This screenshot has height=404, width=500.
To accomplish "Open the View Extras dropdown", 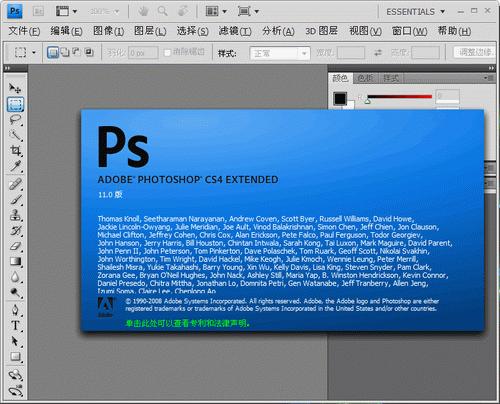I will click(x=66, y=11).
